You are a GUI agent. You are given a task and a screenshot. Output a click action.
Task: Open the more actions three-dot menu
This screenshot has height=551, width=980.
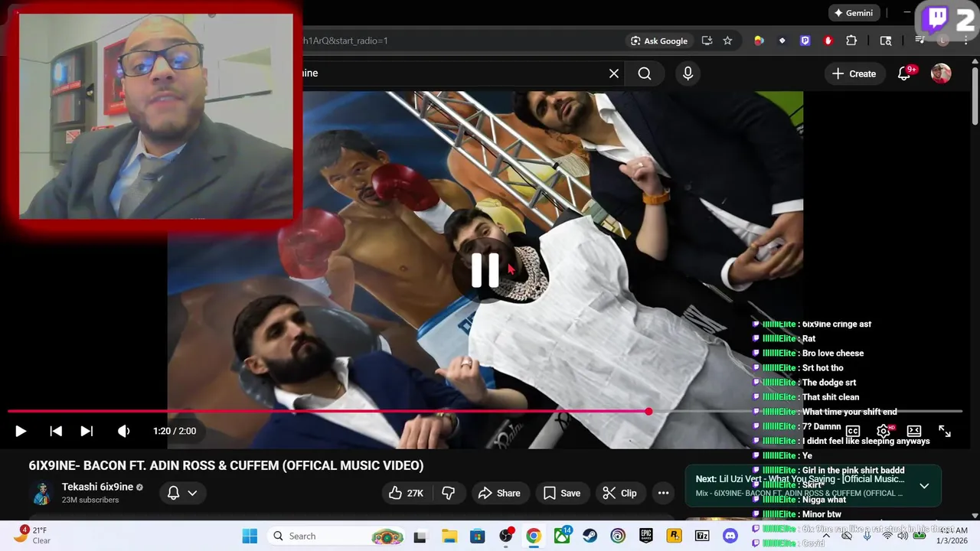pos(663,493)
